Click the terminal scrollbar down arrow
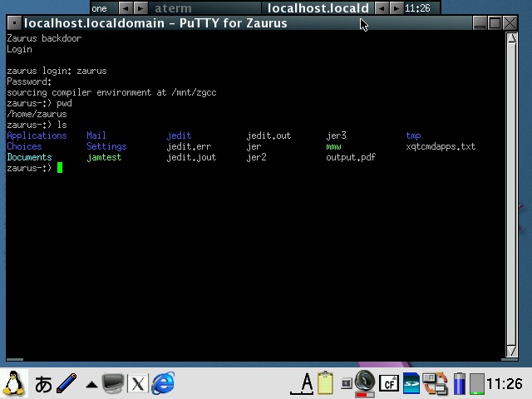Viewport: 532px width, 399px height. 512,351
